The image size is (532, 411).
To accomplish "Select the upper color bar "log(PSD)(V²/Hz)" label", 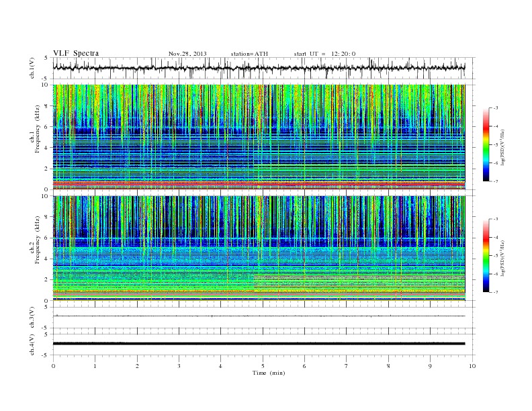I will 503,147.
